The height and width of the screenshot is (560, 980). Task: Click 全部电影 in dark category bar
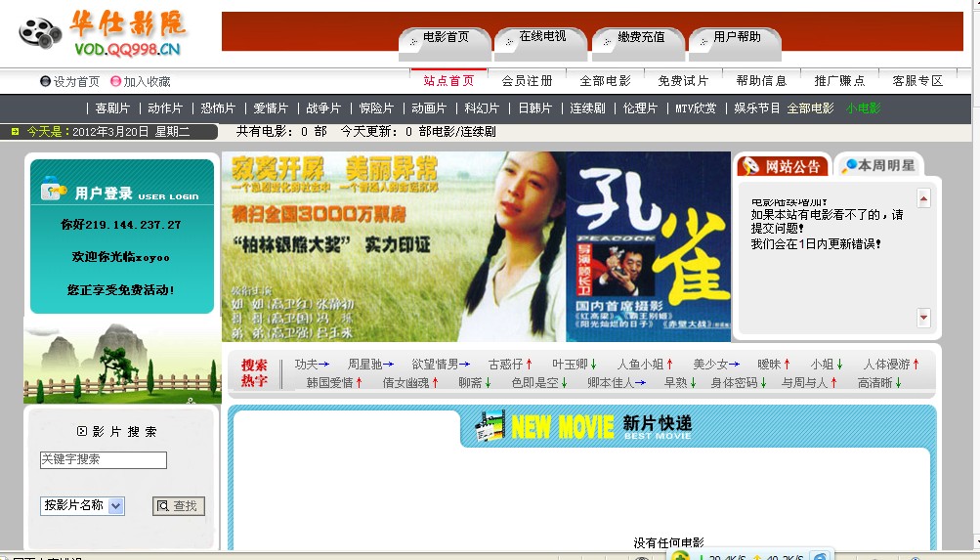(x=810, y=108)
